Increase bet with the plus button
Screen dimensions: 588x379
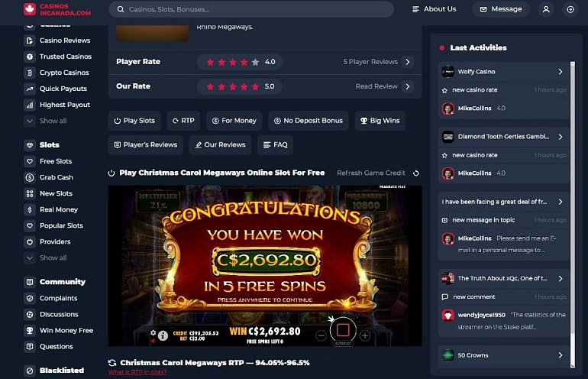365,335
